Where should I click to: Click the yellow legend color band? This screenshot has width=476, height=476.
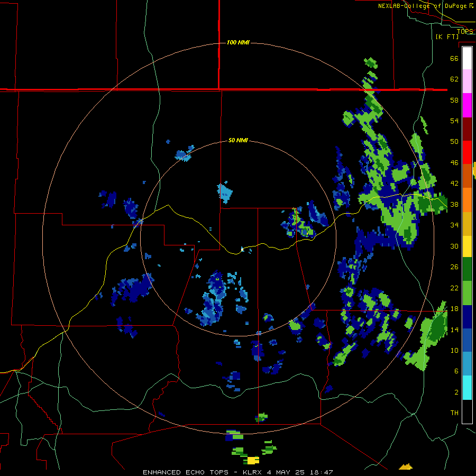[467, 246]
